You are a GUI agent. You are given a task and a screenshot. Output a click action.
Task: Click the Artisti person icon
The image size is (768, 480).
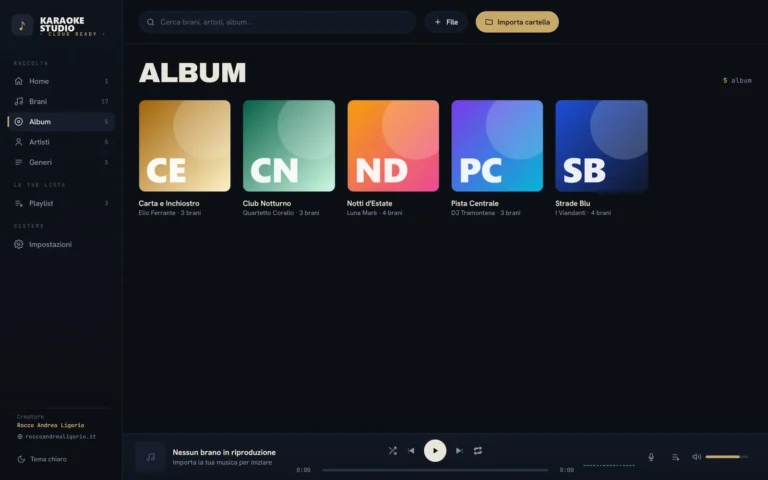click(x=19, y=142)
